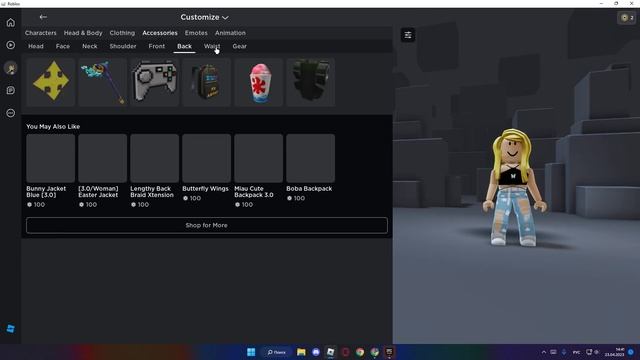Open the Discover play icon in sidebar
Image resolution: width=640 pixels, height=360 pixels.
click(x=11, y=45)
